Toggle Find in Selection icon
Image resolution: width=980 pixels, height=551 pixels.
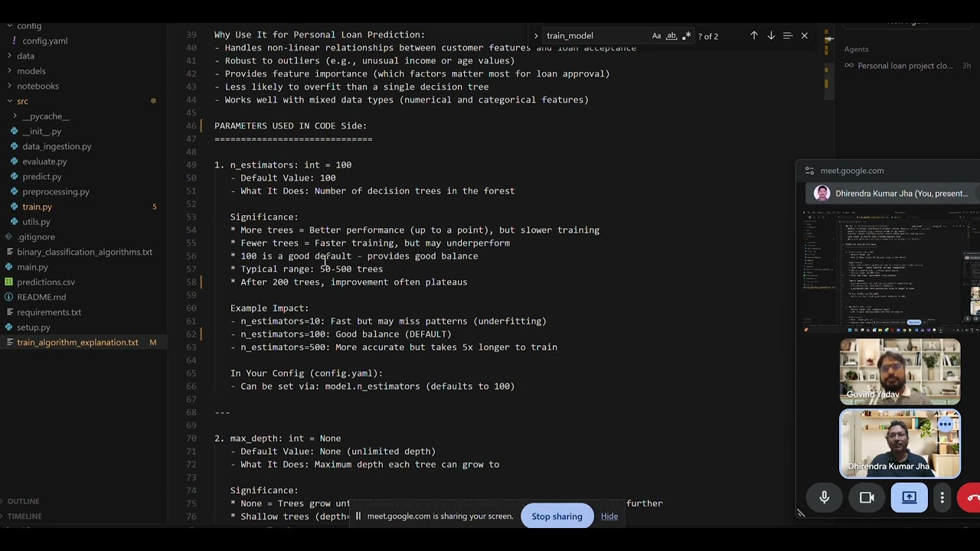[788, 36]
